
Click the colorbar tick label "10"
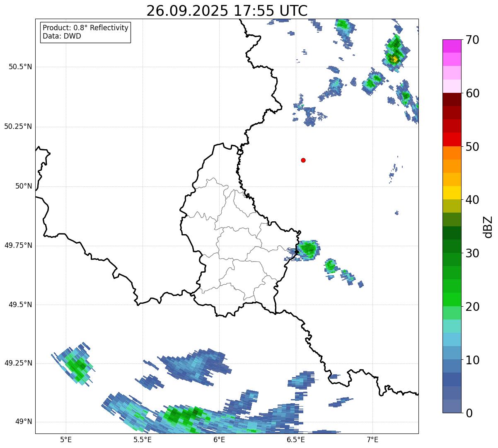tap(473, 360)
